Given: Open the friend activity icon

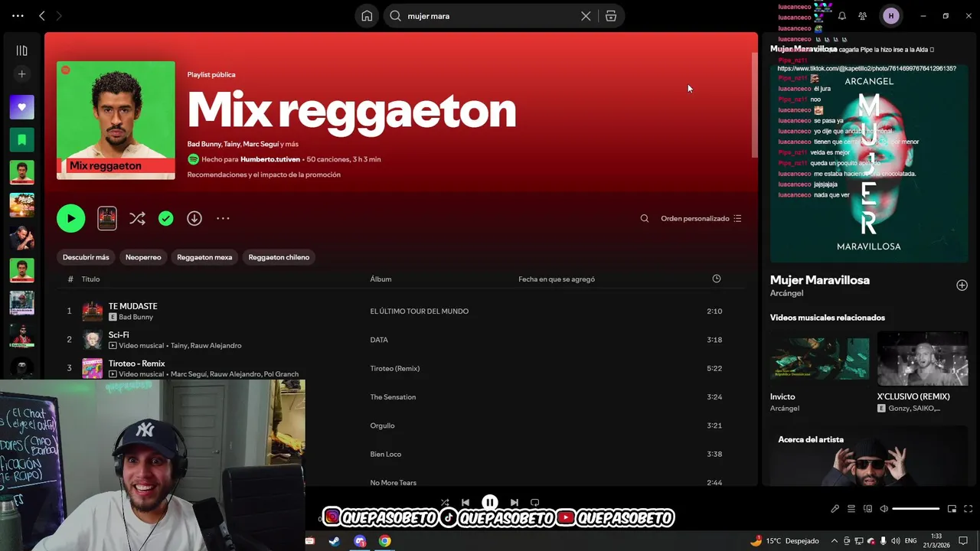Looking at the screenshot, I should point(863,16).
